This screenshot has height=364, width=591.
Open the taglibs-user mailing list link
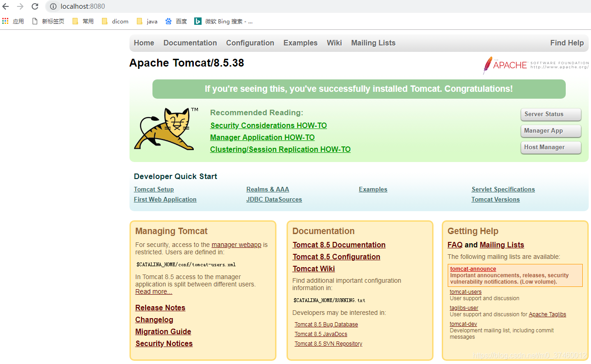tap(464, 308)
